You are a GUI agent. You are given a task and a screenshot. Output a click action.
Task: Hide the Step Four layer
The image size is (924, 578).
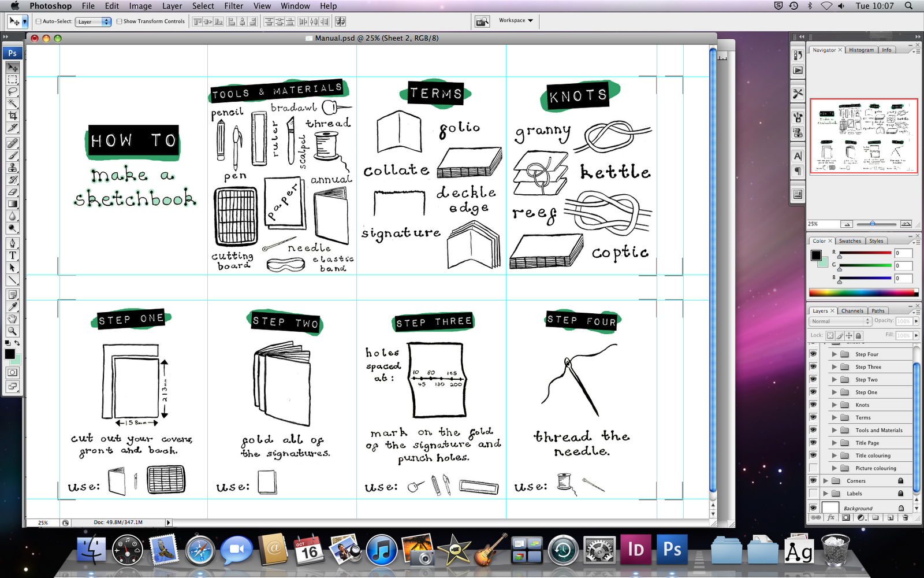814,354
